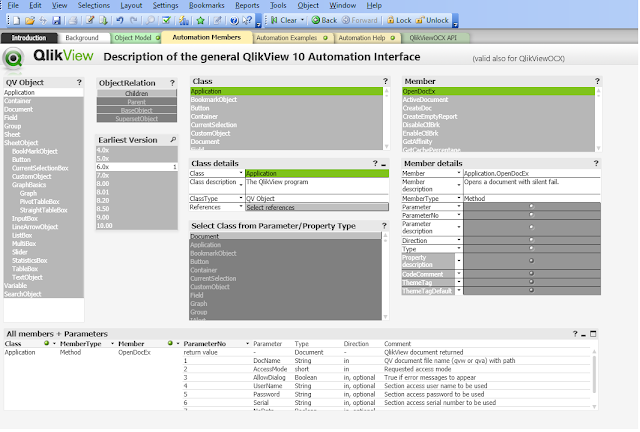Click the Unlock selections padlock button
640x432 pixels.
[431, 20]
